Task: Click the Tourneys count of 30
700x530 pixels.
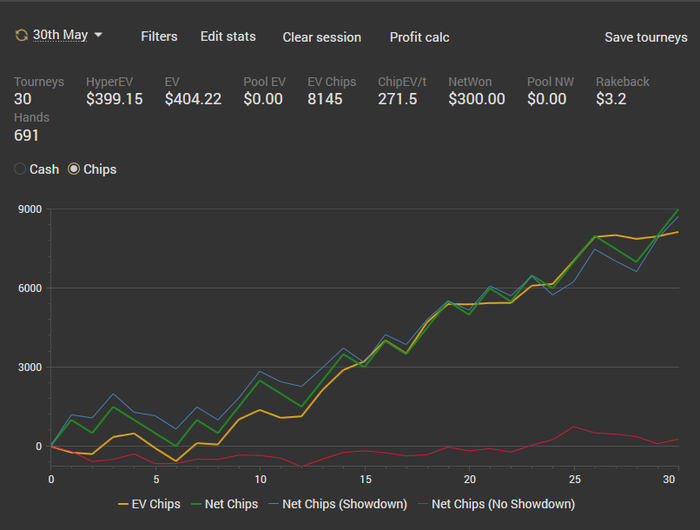Action: 23,99
